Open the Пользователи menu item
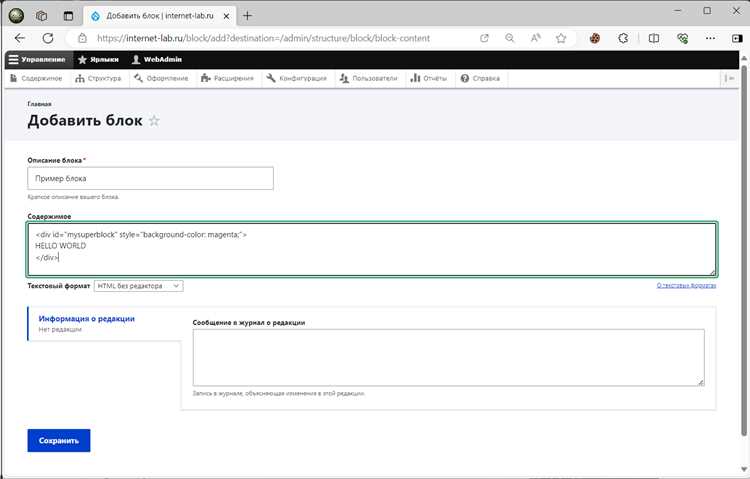The width and height of the screenshot is (750, 479). (369, 78)
